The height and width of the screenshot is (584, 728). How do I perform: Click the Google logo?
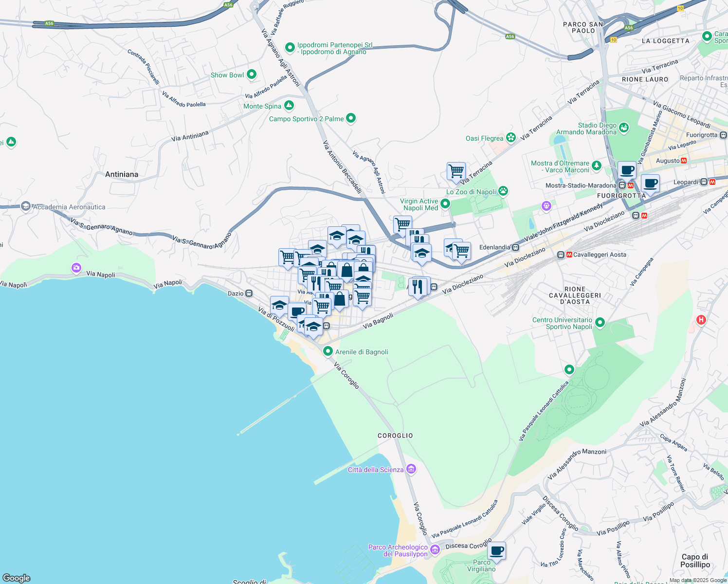click(x=16, y=578)
